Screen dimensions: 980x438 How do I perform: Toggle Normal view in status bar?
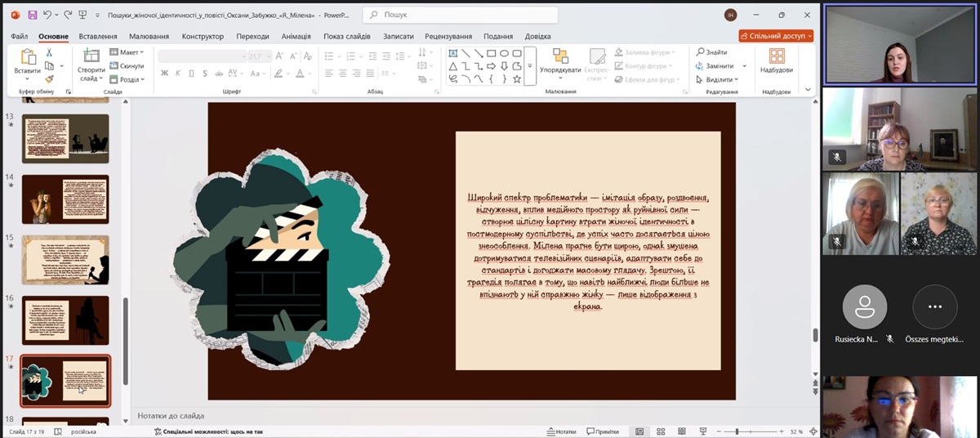[x=639, y=431]
